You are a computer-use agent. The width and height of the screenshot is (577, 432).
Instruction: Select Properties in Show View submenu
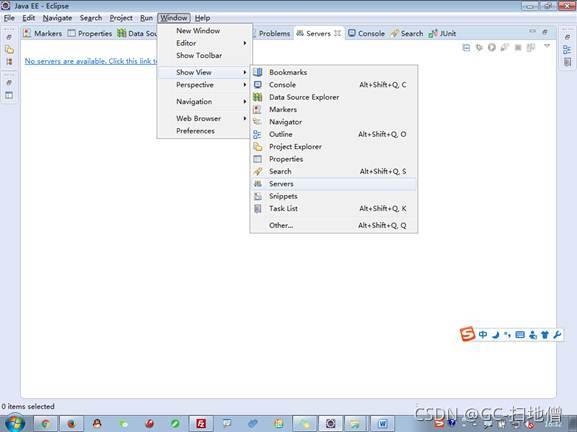[x=333, y=159]
